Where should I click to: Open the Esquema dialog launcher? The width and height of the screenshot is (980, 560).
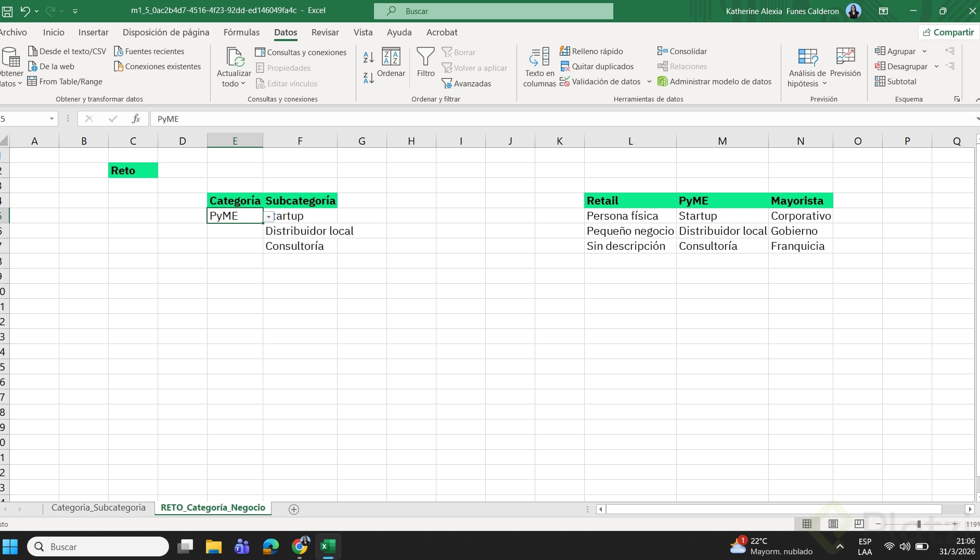pos(957,99)
